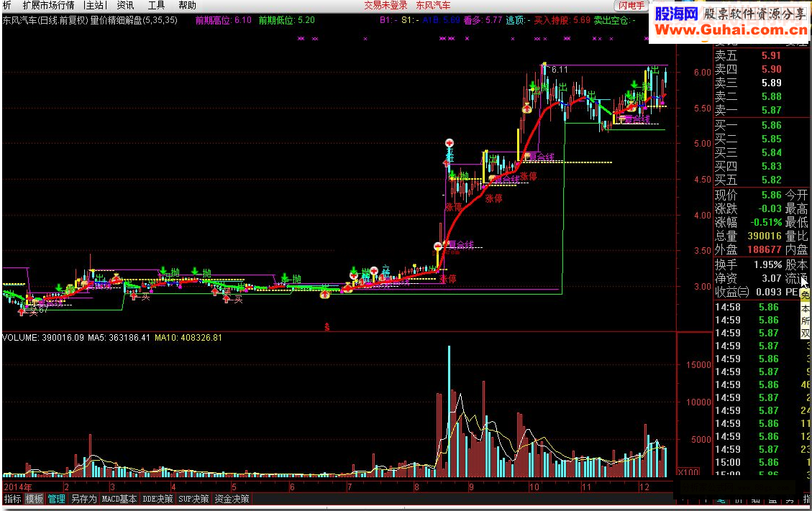This screenshot has height=511, width=812.
Task: Click month 8 on the time axis
Action: (417, 487)
